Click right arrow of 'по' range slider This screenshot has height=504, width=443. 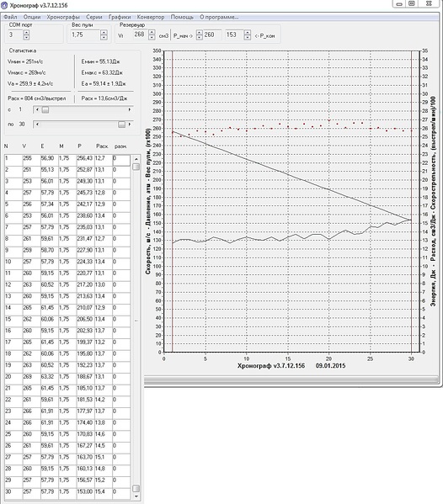[130, 125]
